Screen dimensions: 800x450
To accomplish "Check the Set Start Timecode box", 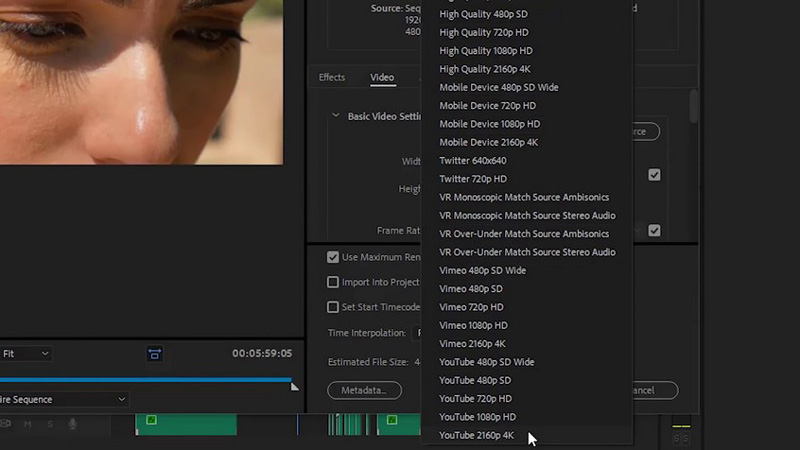I will pyautogui.click(x=333, y=307).
